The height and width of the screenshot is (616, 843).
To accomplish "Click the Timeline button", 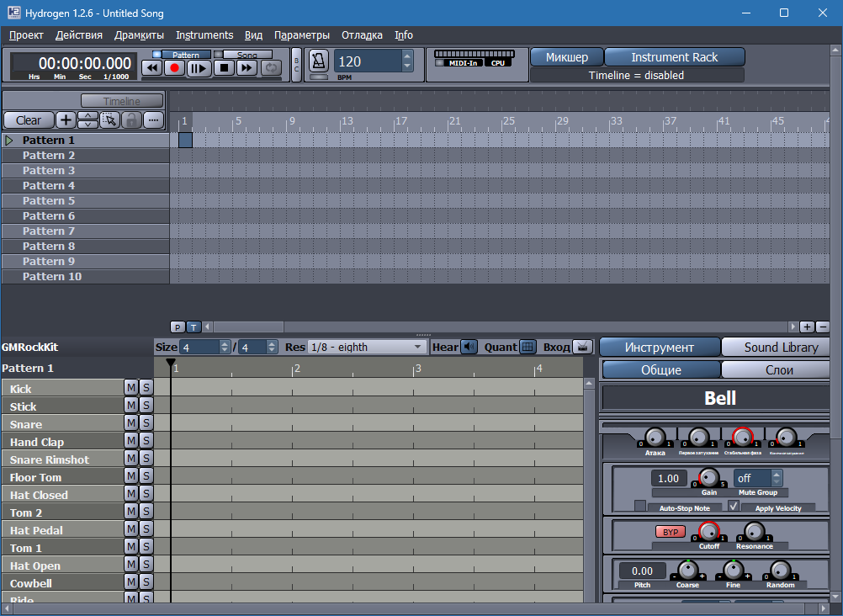I will coord(121,101).
